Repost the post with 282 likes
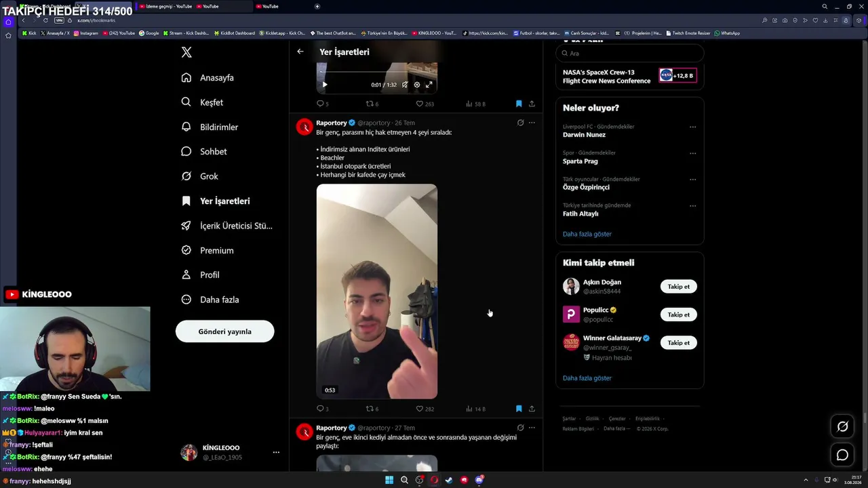Image resolution: width=868 pixels, height=488 pixels. pyautogui.click(x=372, y=409)
